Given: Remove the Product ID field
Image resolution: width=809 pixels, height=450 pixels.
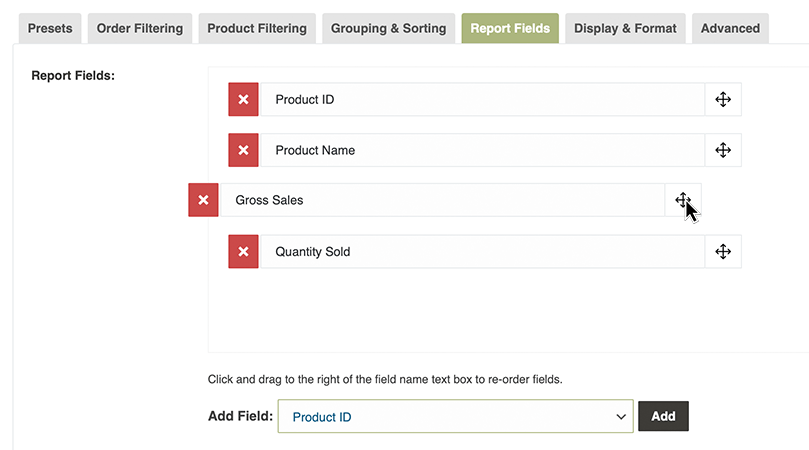Looking at the screenshot, I should [x=243, y=100].
